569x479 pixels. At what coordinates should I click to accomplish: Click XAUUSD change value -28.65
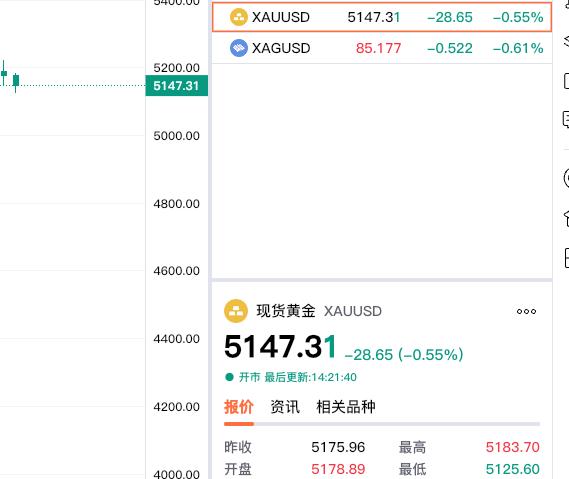[x=450, y=17]
